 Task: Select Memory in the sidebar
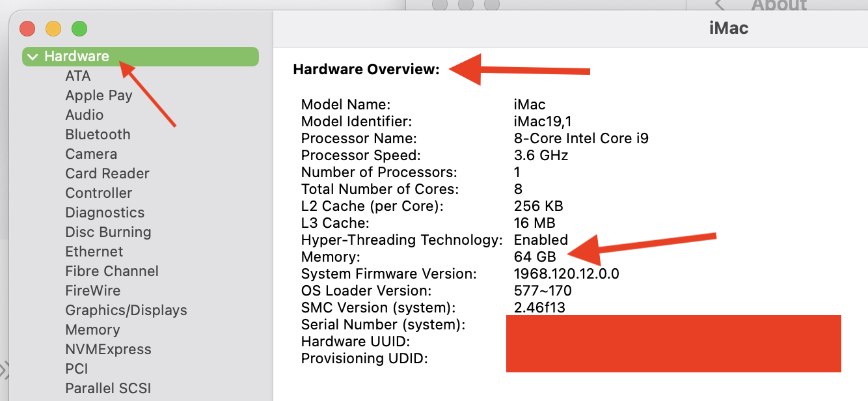click(92, 330)
